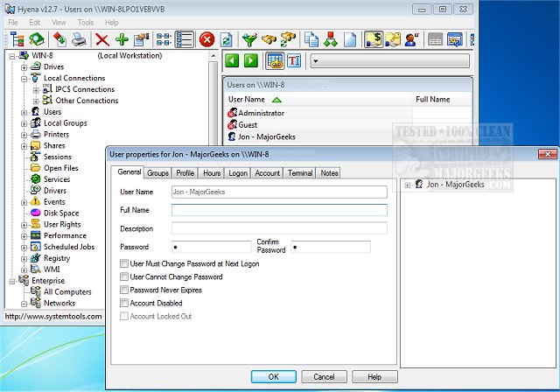Select All Computers under Enterprise

[x=67, y=291]
